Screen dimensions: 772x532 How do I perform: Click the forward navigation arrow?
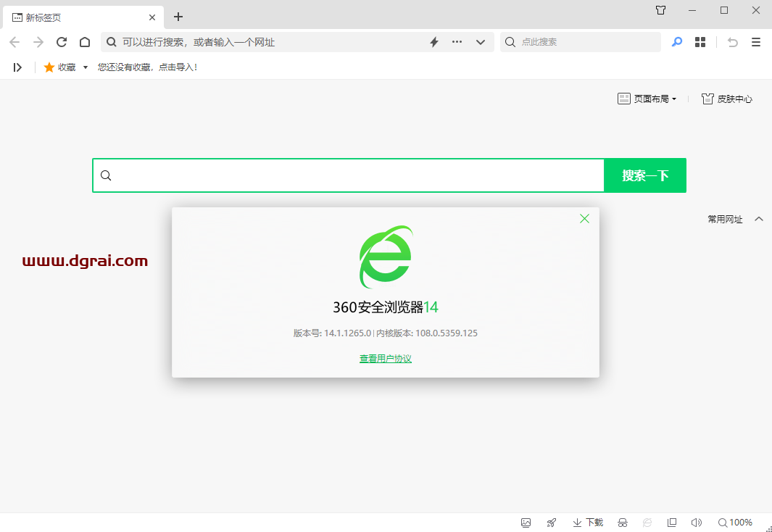click(38, 42)
